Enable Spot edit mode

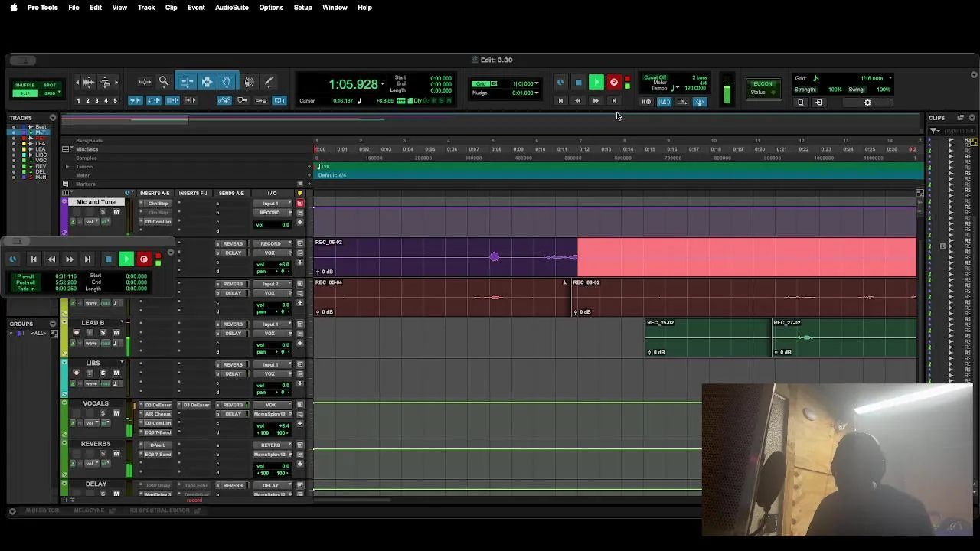pos(50,85)
